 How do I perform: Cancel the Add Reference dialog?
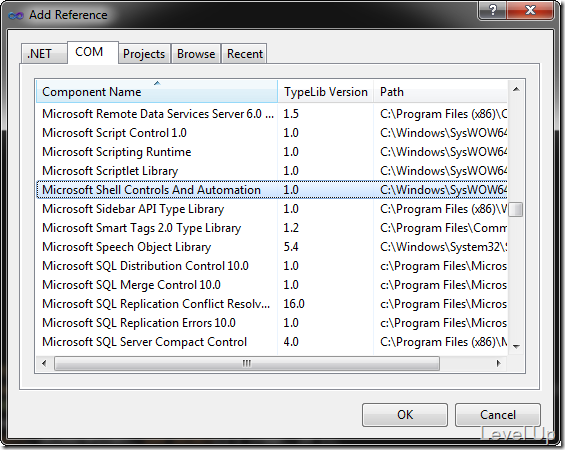point(498,415)
